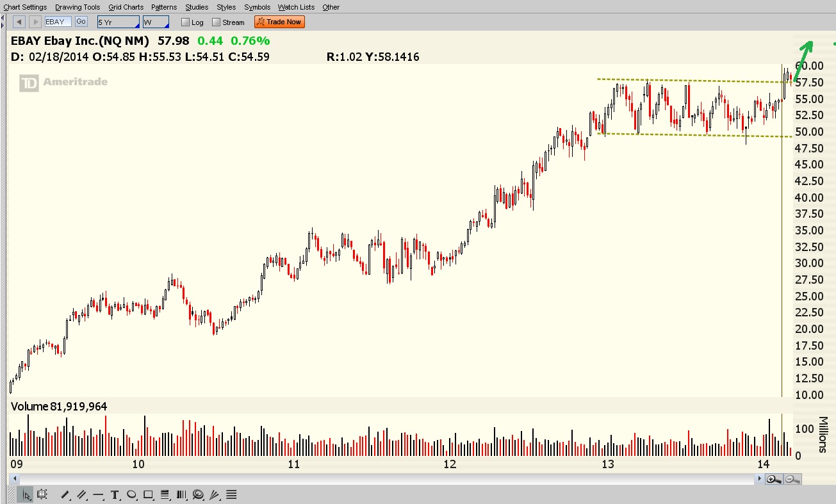
Task: Select the ellipse drawing tool
Action: pos(131,494)
